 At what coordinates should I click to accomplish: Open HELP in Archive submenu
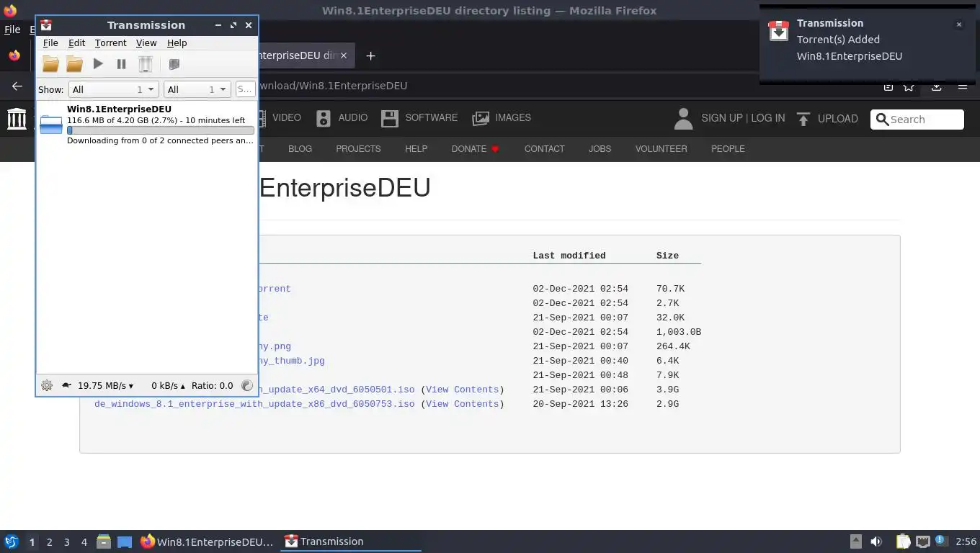coord(416,149)
